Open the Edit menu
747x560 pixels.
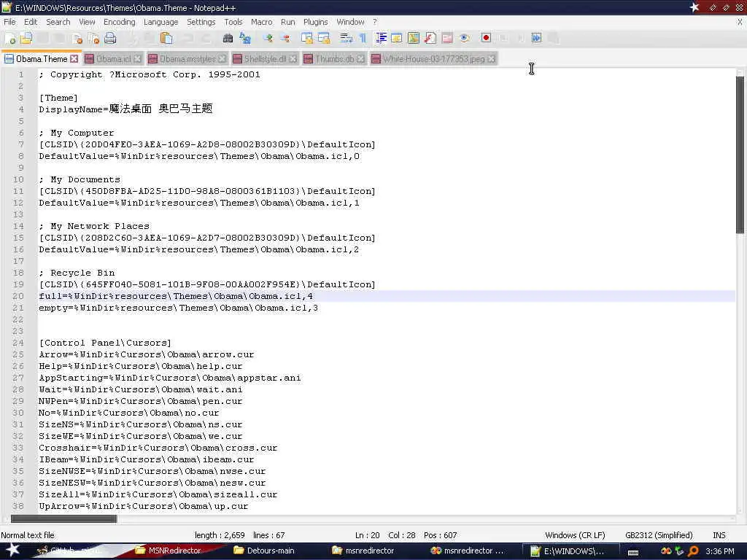[x=31, y=22]
